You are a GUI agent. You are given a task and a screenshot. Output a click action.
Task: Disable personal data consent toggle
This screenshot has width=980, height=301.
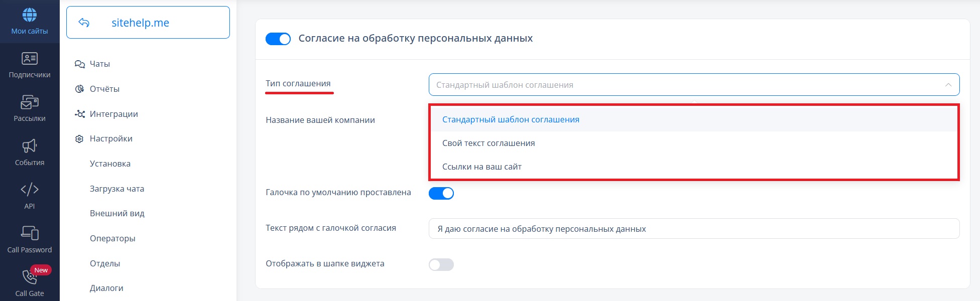click(278, 39)
